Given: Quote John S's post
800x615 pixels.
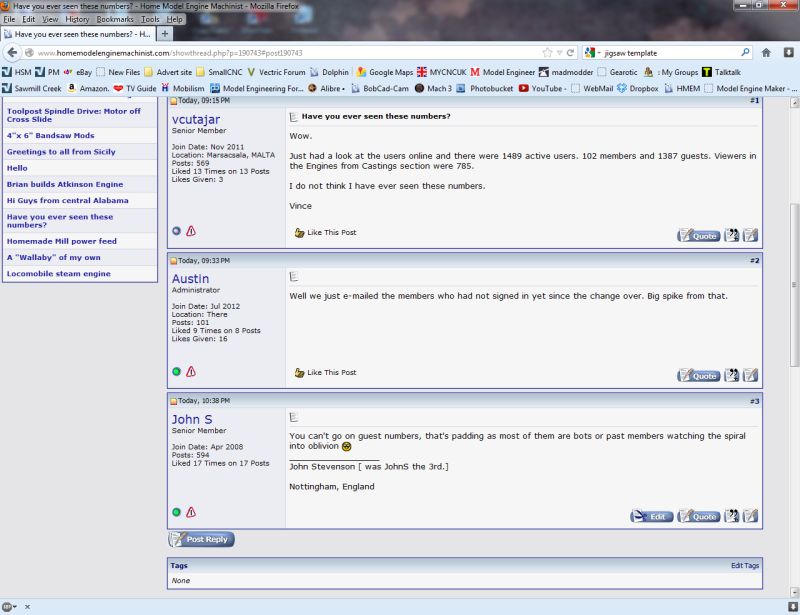Looking at the screenshot, I should click(x=698, y=516).
